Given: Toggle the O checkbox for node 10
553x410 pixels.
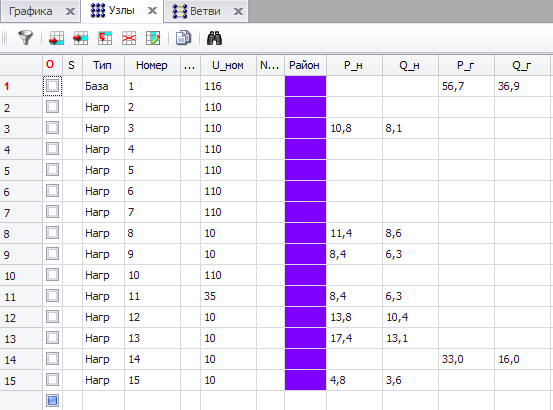Looking at the screenshot, I should 53,275.
